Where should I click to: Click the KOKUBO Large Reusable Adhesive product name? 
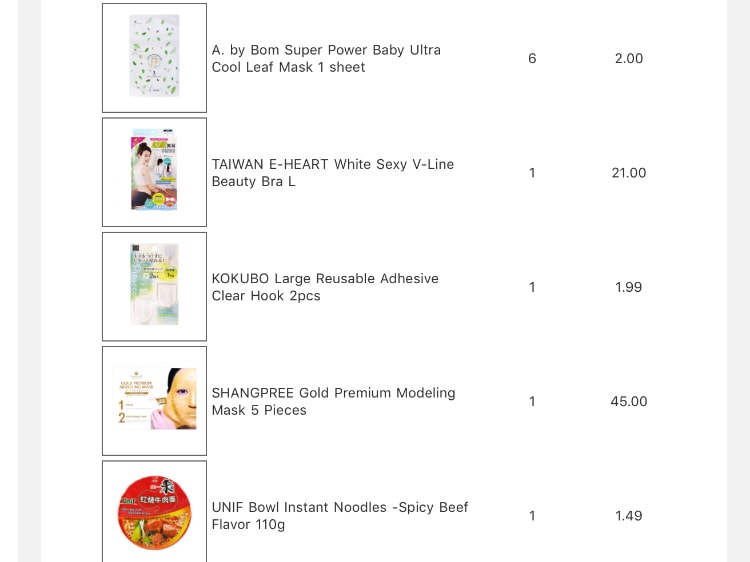pyautogui.click(x=325, y=287)
